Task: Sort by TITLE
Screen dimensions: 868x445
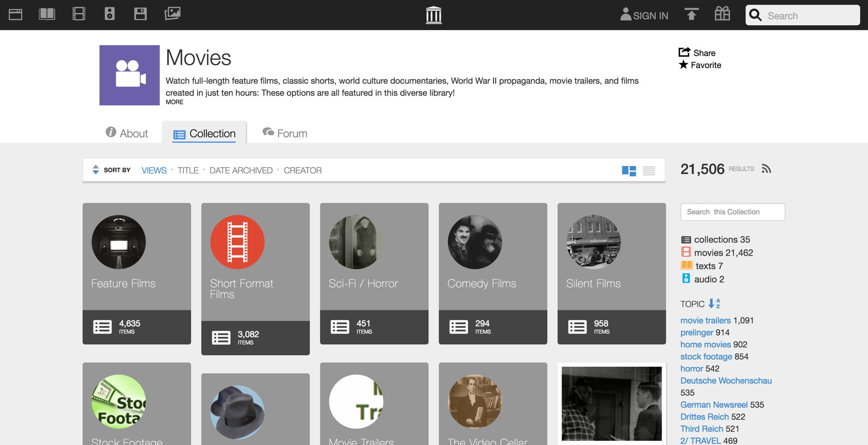Action: 188,170
